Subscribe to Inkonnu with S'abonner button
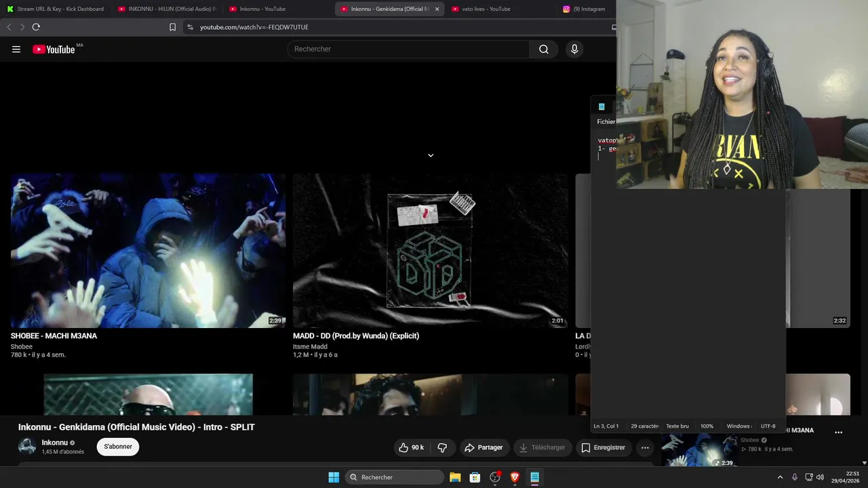Image resolution: width=868 pixels, height=488 pixels. (x=118, y=447)
